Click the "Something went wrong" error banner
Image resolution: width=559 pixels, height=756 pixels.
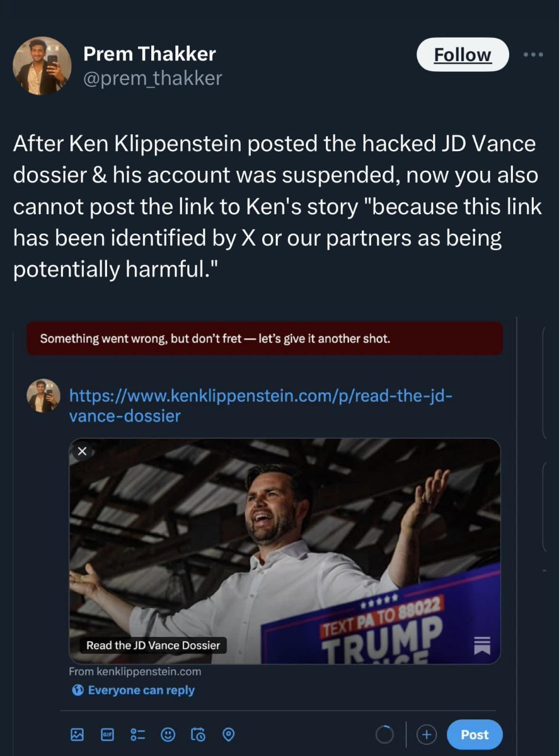tap(265, 339)
